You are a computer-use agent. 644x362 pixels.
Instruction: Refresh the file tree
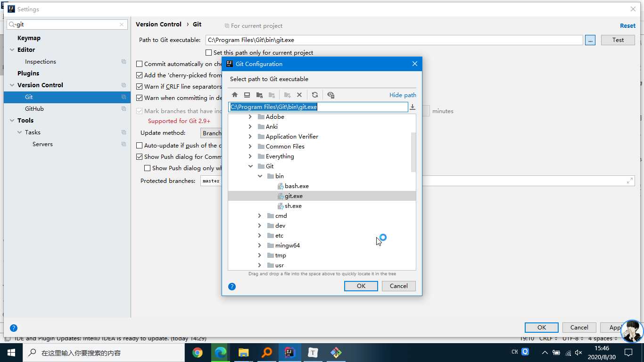(x=315, y=95)
